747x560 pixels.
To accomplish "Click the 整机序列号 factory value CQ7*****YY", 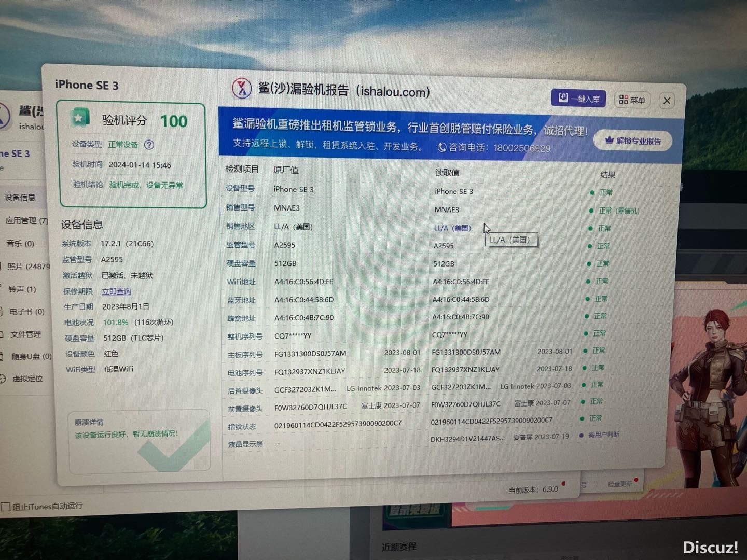I will tap(293, 336).
